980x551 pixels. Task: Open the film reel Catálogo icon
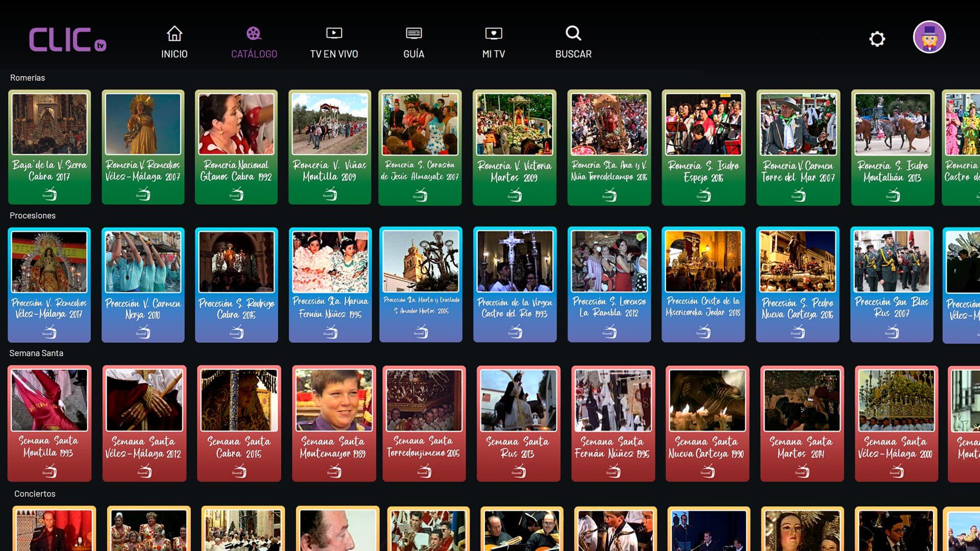[254, 34]
